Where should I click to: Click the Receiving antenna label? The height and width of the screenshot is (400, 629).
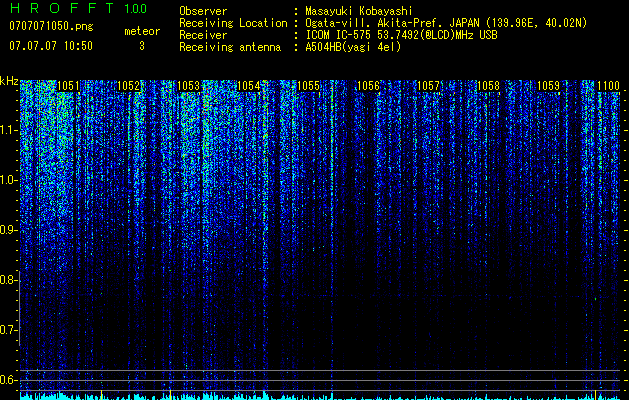click(x=230, y=47)
